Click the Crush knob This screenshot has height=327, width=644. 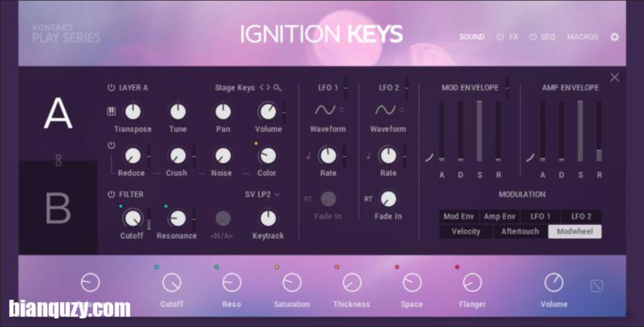pyautogui.click(x=178, y=156)
